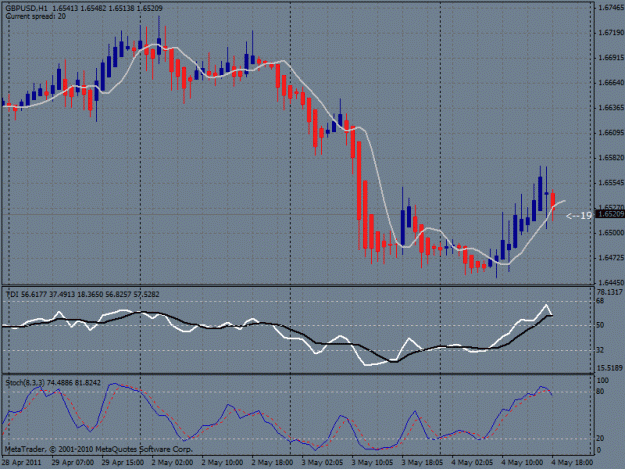625x469 pixels.
Task: Select the '29 Apr 15:00' time label
Action: [123, 463]
